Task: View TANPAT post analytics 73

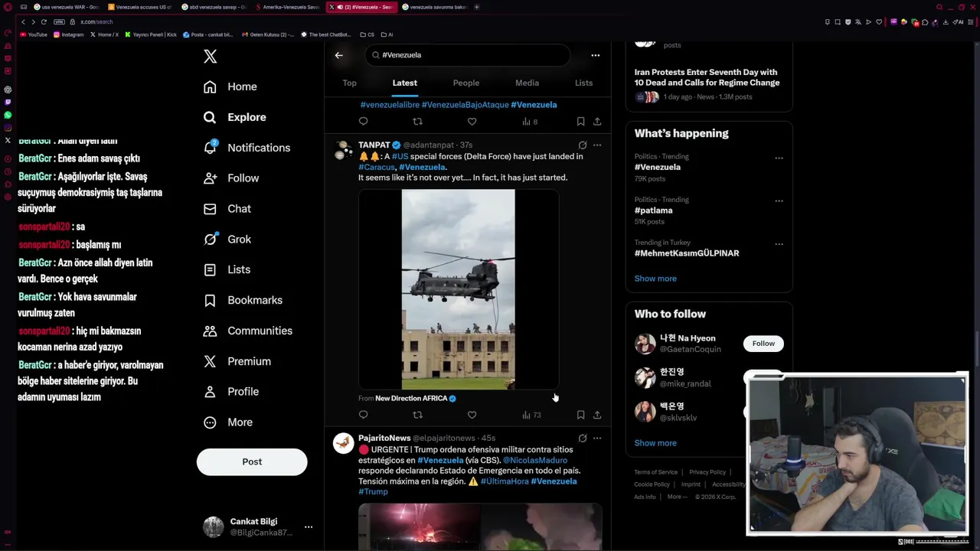Action: [531, 415]
